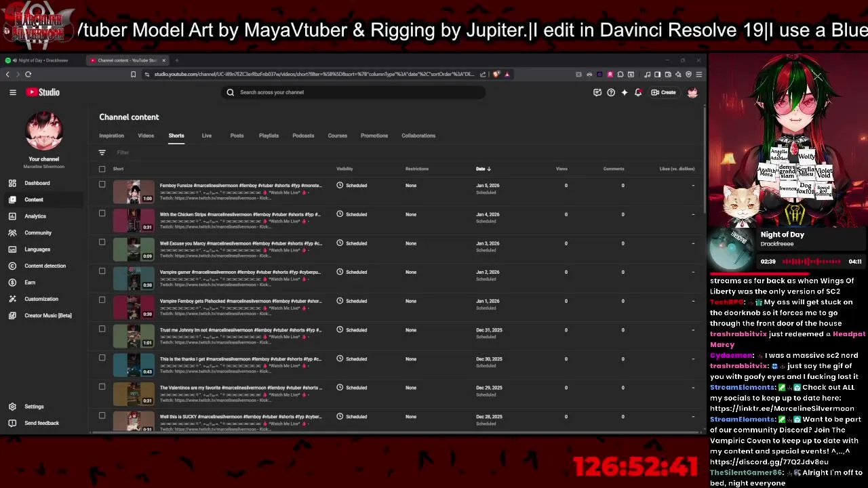Open the Vampire gamer short title
The width and height of the screenshot is (868, 488).
[x=240, y=272]
